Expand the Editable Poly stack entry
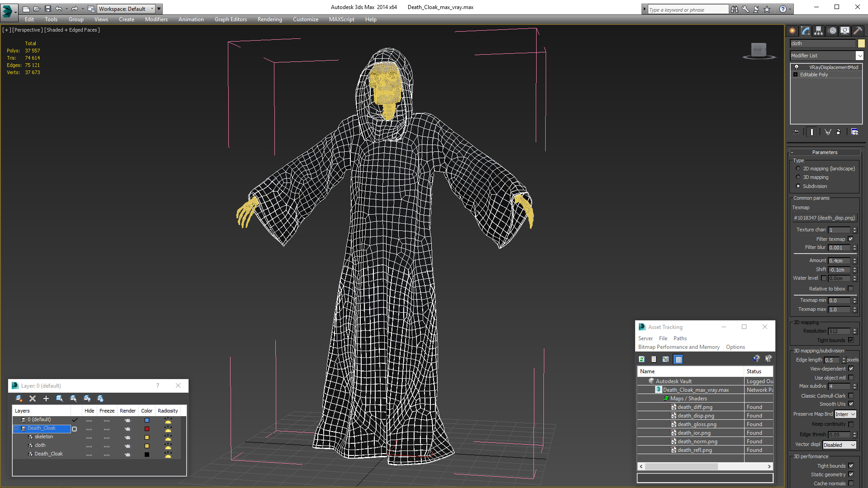This screenshot has height=488, width=868. [795, 75]
